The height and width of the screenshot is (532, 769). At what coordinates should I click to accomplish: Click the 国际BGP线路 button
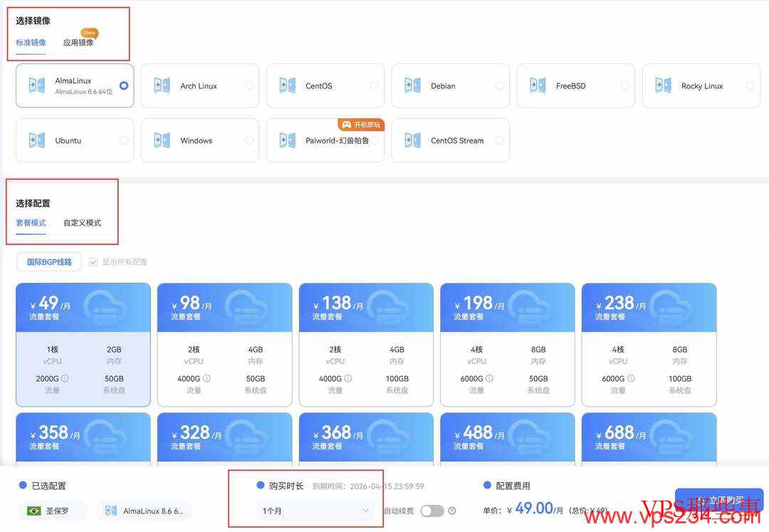click(x=49, y=262)
